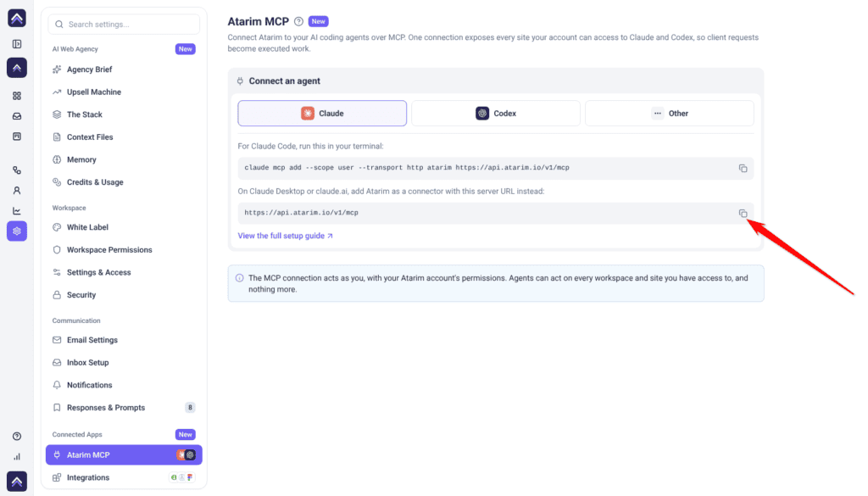Screen dimensions: 868x496
Task: Open Responses & Prompts settings
Action: [x=124, y=408]
